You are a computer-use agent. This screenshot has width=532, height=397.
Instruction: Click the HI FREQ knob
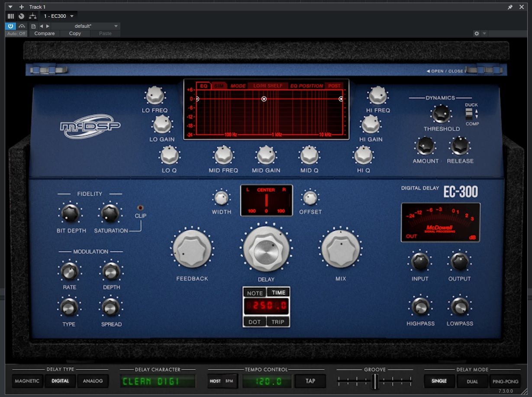[x=378, y=96]
